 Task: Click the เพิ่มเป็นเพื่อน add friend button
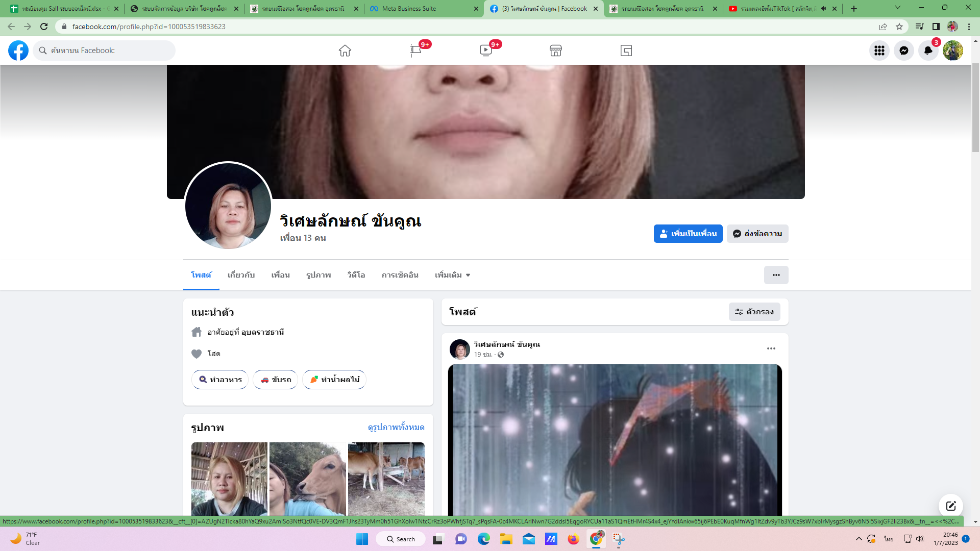coord(688,234)
